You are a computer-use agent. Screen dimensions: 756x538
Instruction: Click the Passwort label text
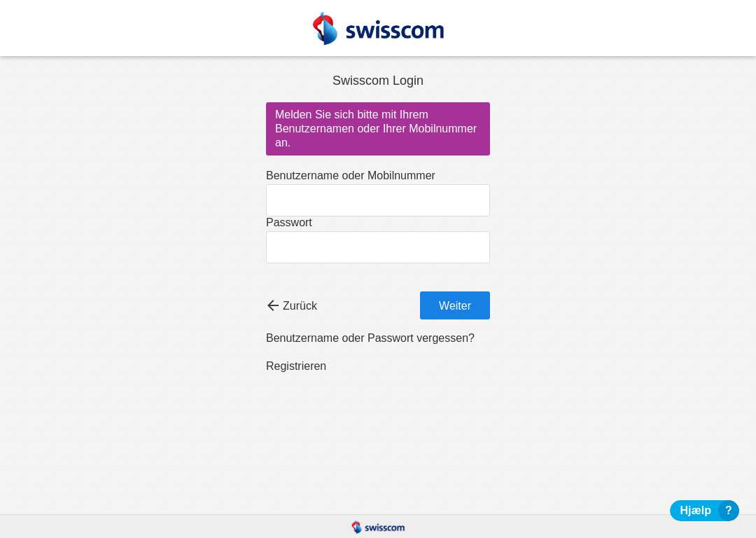click(x=289, y=223)
